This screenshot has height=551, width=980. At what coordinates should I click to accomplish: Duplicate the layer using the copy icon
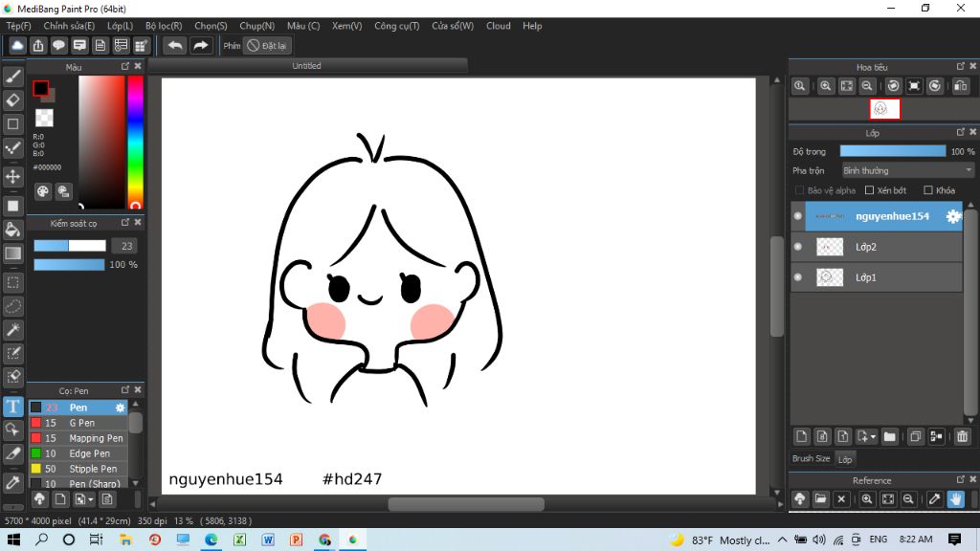coord(915,436)
